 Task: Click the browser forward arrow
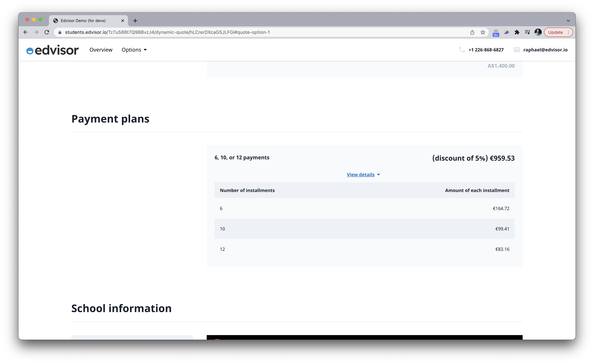coord(36,32)
